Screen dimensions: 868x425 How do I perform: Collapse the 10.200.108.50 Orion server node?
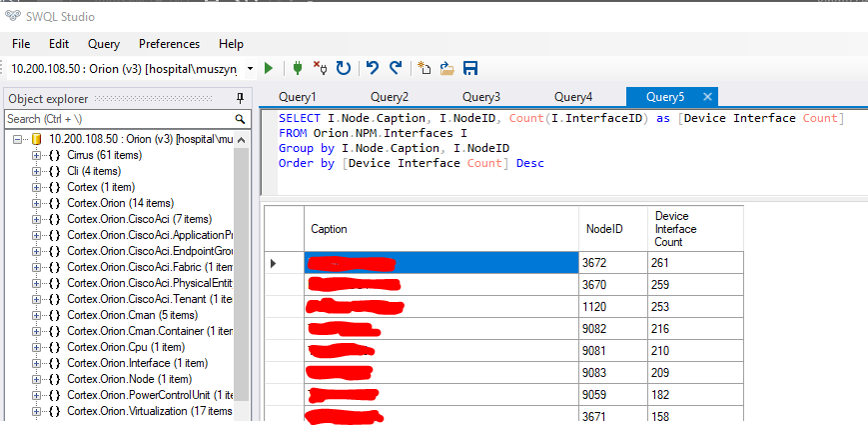(17, 139)
